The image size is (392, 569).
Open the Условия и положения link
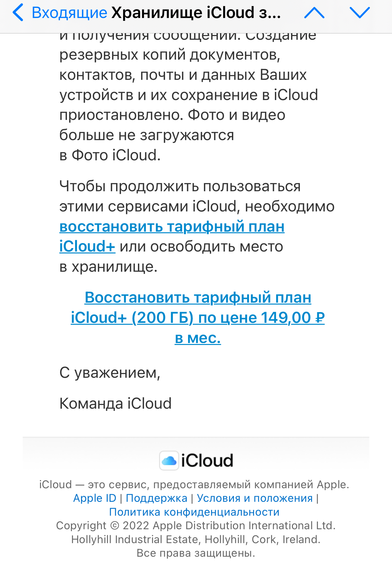pyautogui.click(x=255, y=498)
